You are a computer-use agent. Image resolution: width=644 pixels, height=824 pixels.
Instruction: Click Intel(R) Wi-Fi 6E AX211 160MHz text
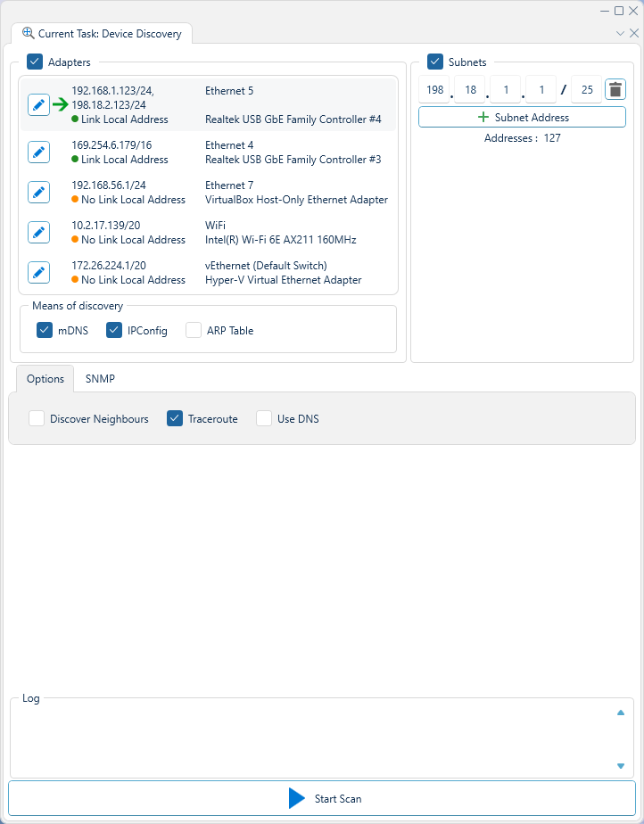point(281,240)
